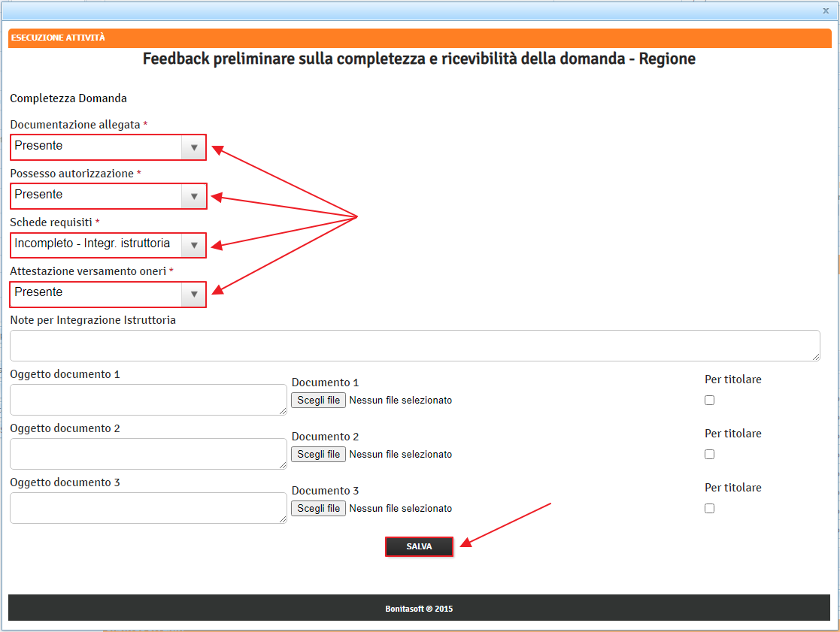Select the Oggetto documento 3 text area
840x632 pixels.
pyautogui.click(x=148, y=507)
